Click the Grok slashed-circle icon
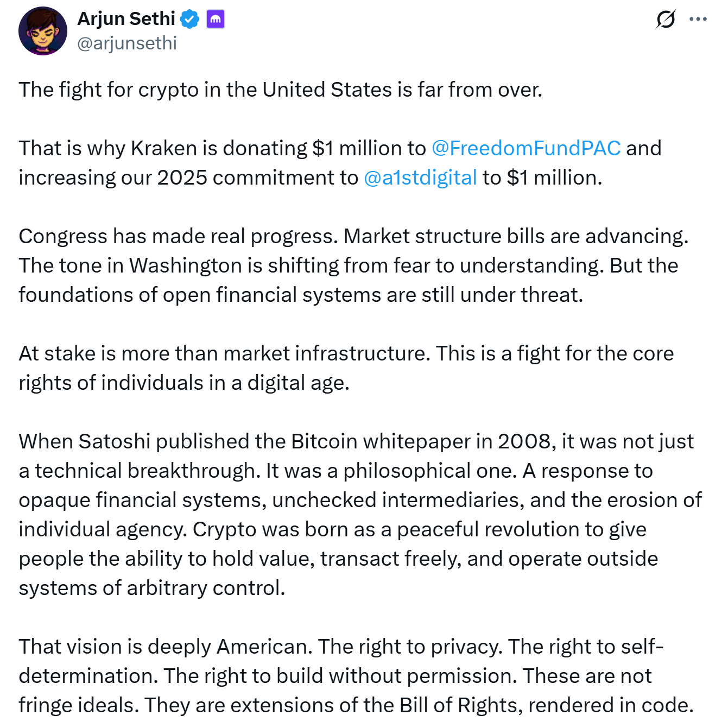Image resolution: width=728 pixels, height=728 pixels. (x=665, y=20)
